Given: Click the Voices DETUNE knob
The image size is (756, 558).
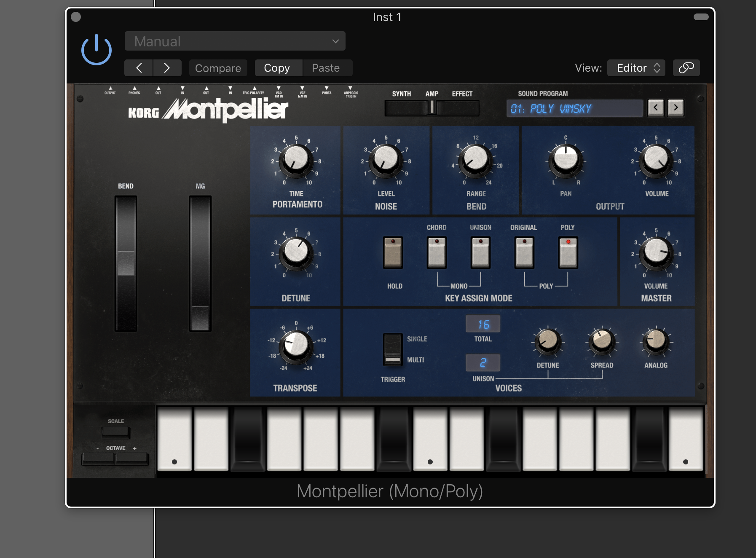Looking at the screenshot, I should tap(548, 341).
